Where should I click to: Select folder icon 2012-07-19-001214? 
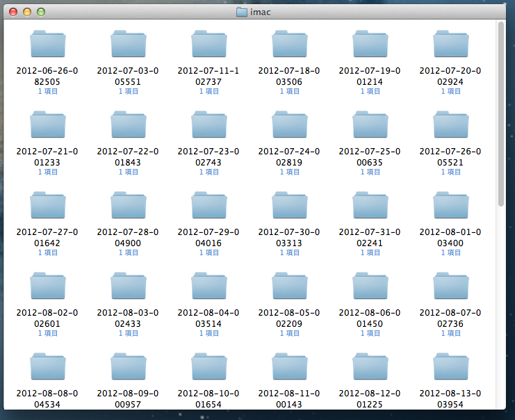(x=370, y=44)
